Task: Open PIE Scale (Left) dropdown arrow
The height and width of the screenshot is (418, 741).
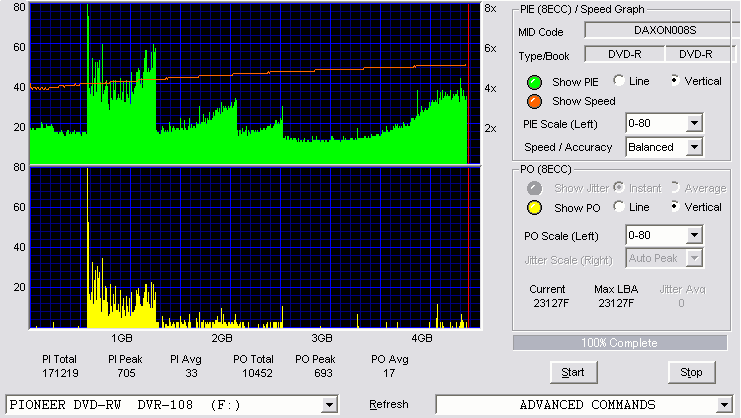Action: [x=694, y=123]
